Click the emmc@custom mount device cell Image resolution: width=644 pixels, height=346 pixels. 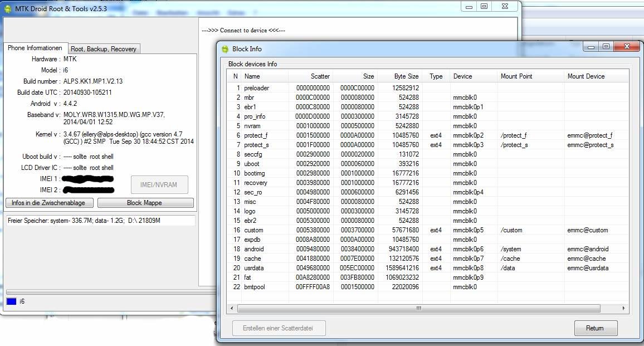tap(588, 230)
